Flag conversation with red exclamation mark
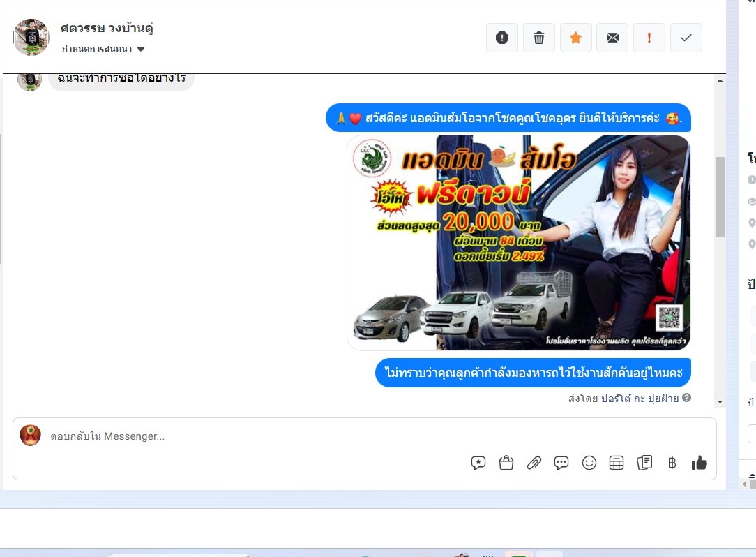 coord(649,38)
